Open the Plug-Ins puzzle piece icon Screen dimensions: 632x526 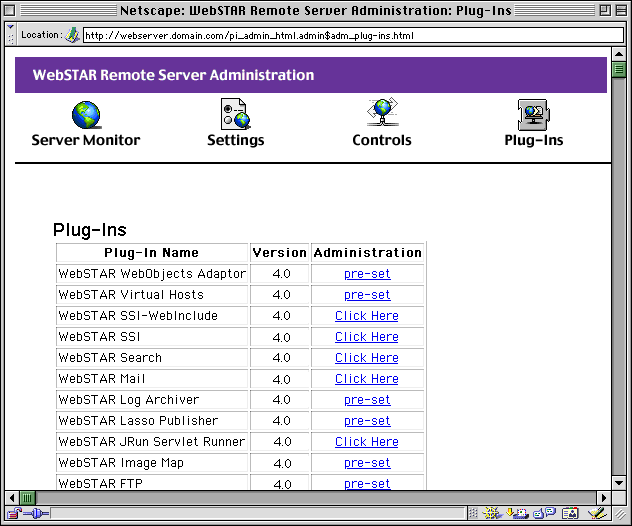[534, 115]
